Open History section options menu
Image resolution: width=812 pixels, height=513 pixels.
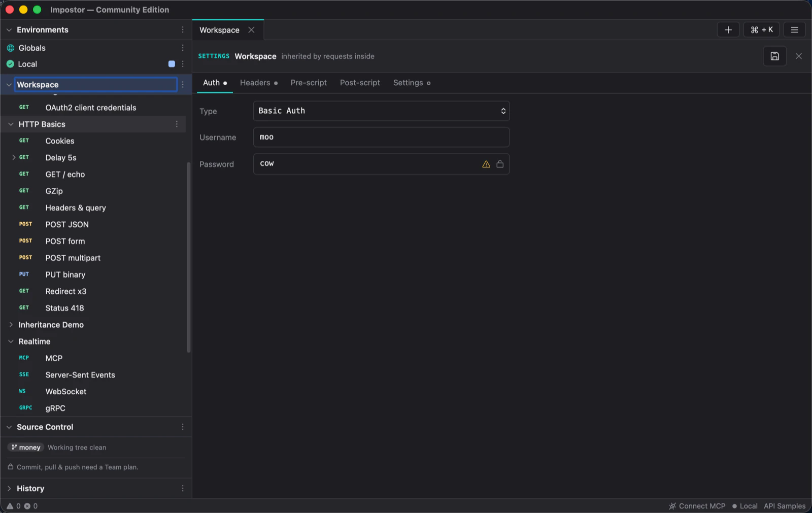pos(183,489)
